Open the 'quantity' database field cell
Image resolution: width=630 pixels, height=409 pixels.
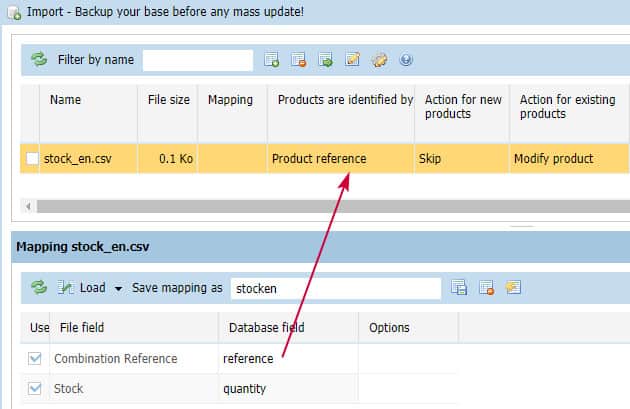288,388
